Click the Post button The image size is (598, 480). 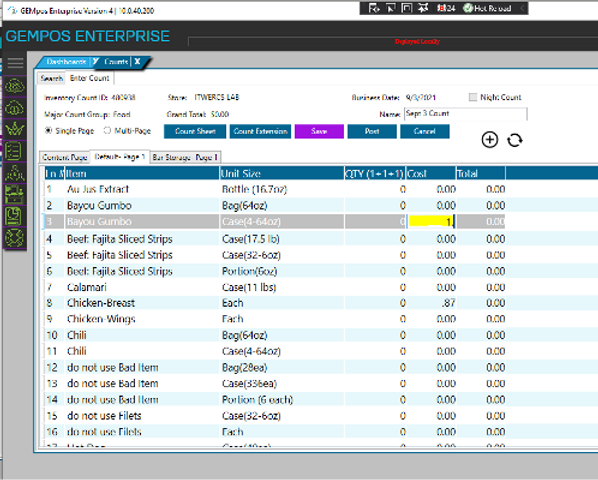coord(372,131)
